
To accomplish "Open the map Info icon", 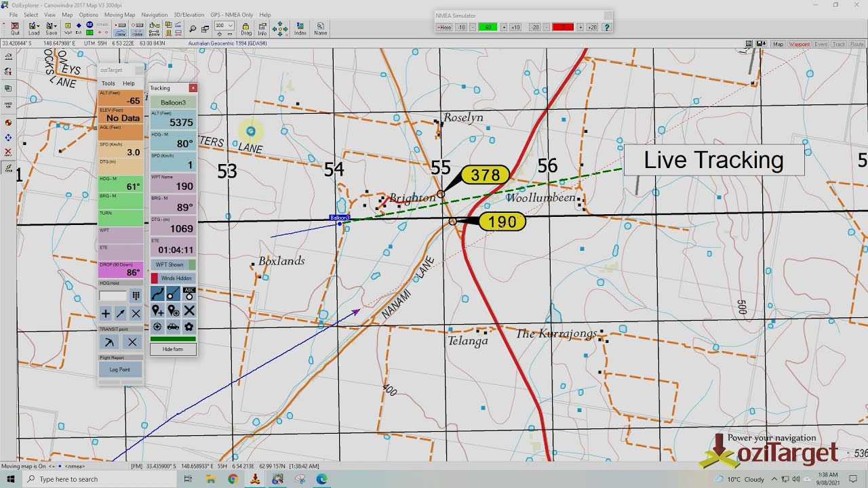I will (262, 28).
